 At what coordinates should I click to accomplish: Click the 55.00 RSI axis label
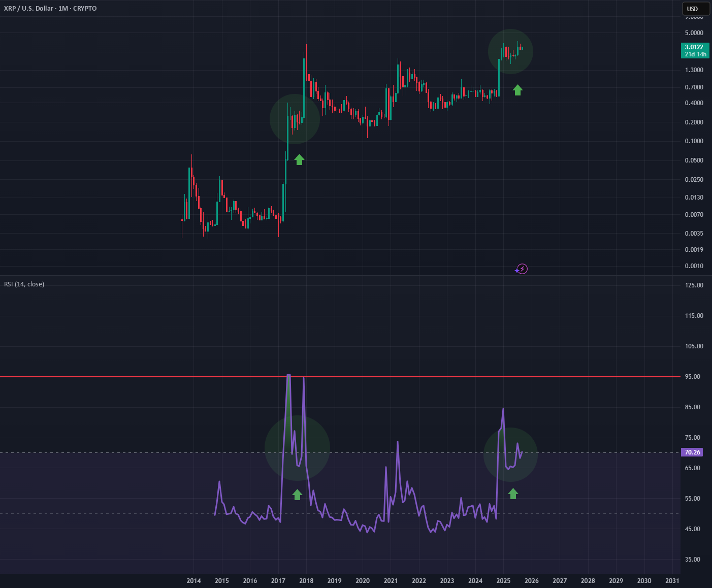tap(693, 499)
